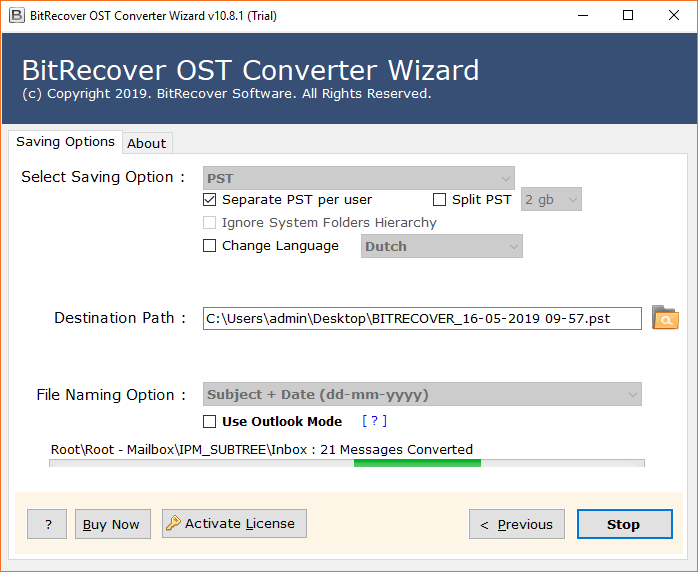Open the About tab
This screenshot has width=698, height=572.
[x=147, y=143]
